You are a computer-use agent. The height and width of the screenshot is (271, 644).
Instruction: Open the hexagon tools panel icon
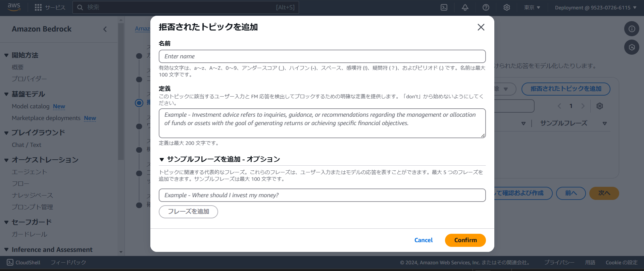pyautogui.click(x=632, y=47)
